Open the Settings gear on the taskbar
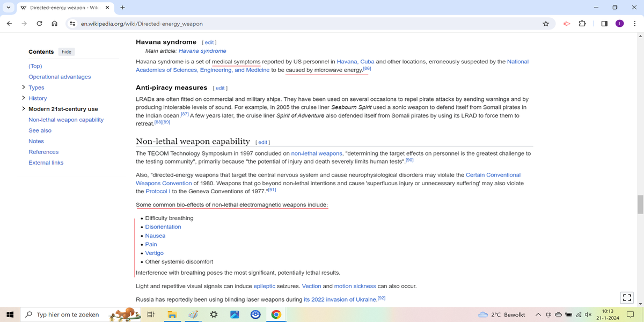This screenshot has height=322, width=644. [x=214, y=314]
